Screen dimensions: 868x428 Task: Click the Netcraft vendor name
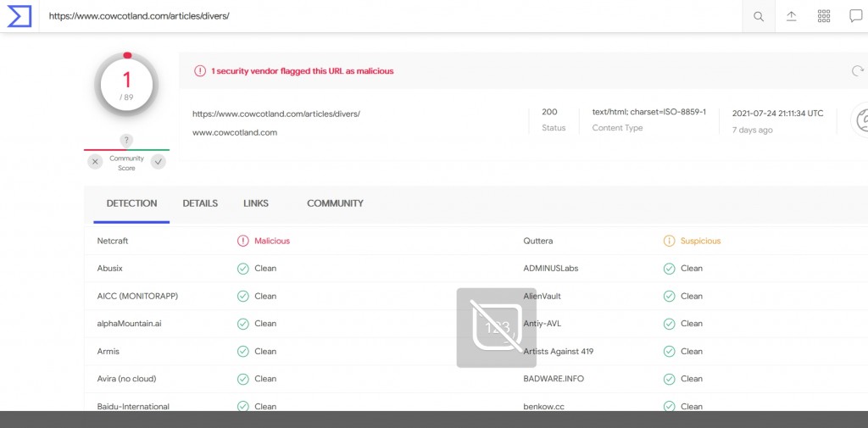point(113,241)
